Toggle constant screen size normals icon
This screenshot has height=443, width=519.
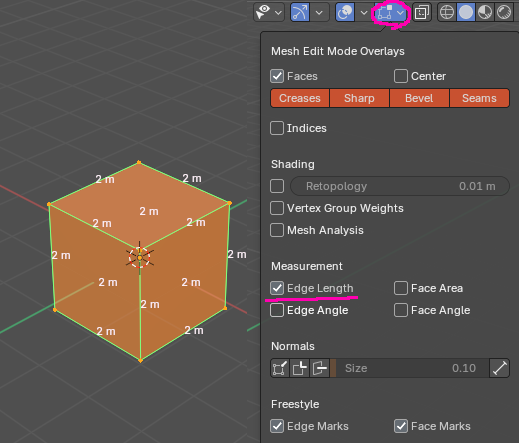click(x=499, y=368)
